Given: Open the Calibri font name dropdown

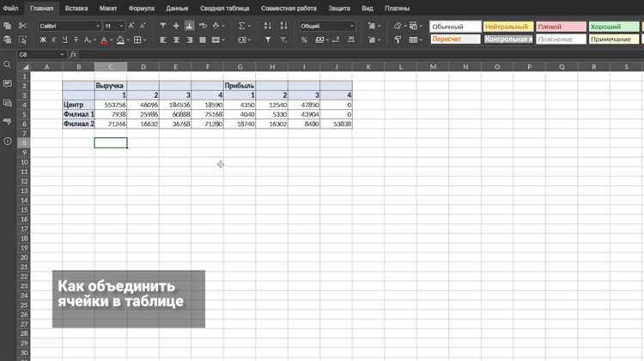Looking at the screenshot, I should [98, 26].
